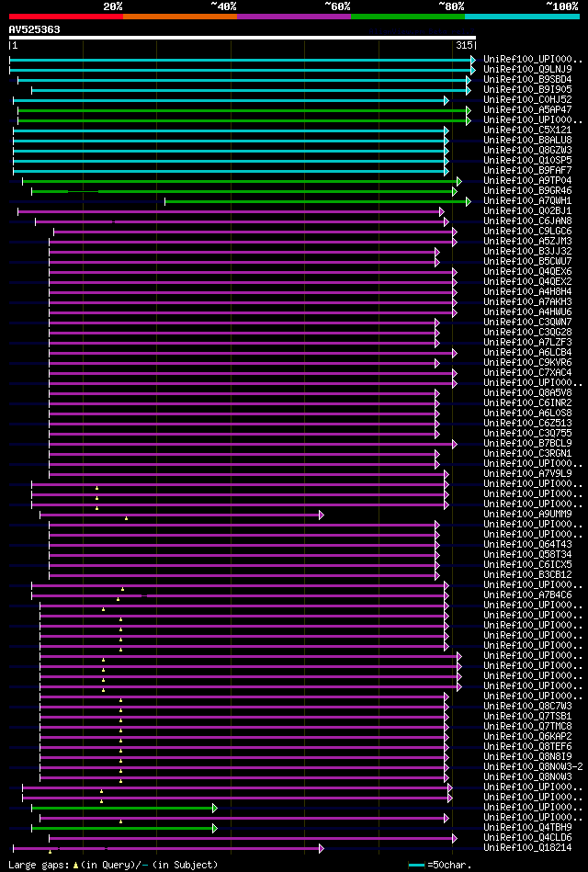Click the green arrowhead of the Q4TBH9 alignment
Viewport: 588px width, 872px height.
tap(214, 828)
